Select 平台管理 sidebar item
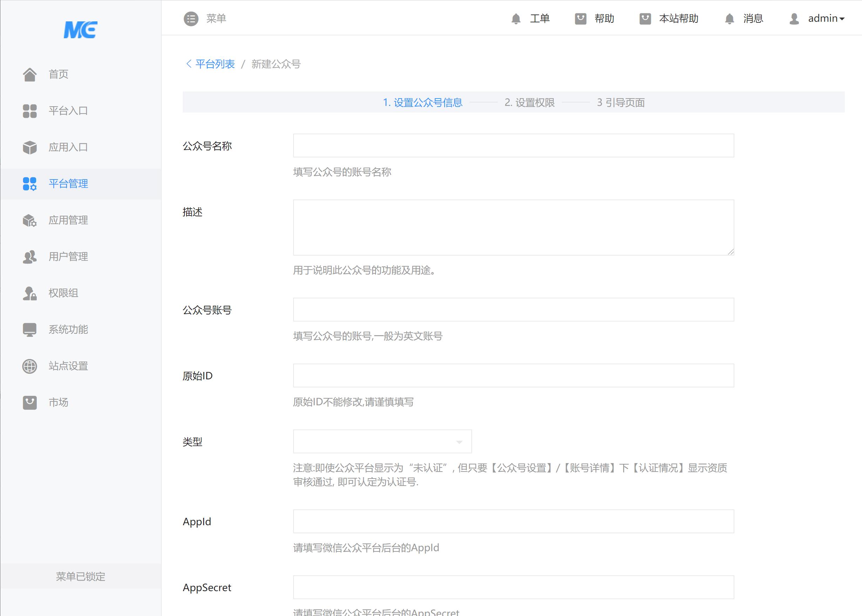 click(x=80, y=184)
